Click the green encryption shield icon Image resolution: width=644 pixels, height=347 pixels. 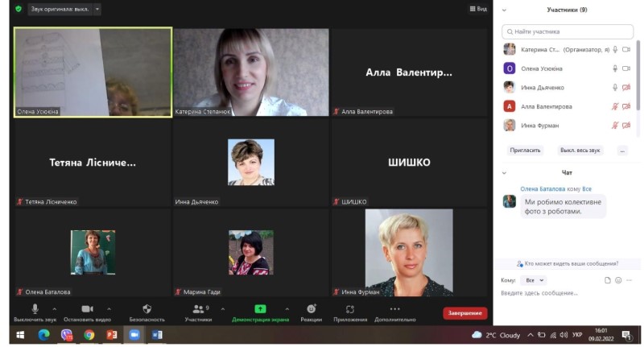pos(19,9)
